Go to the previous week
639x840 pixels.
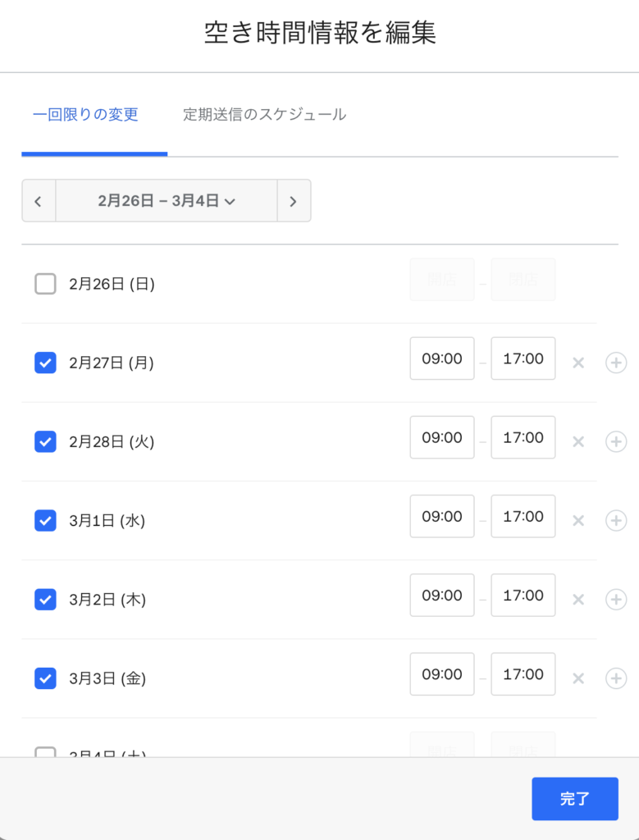[39, 201]
